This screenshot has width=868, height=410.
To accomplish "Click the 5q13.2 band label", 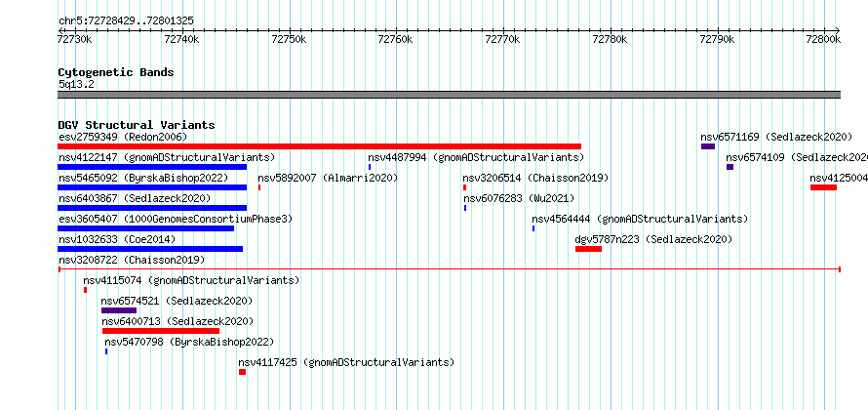I will (76, 84).
